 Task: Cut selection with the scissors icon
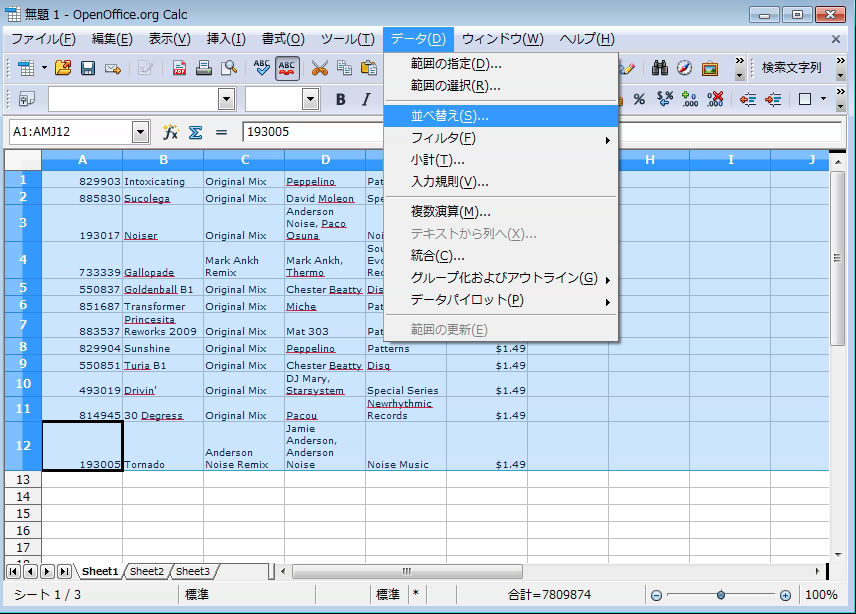coord(319,68)
